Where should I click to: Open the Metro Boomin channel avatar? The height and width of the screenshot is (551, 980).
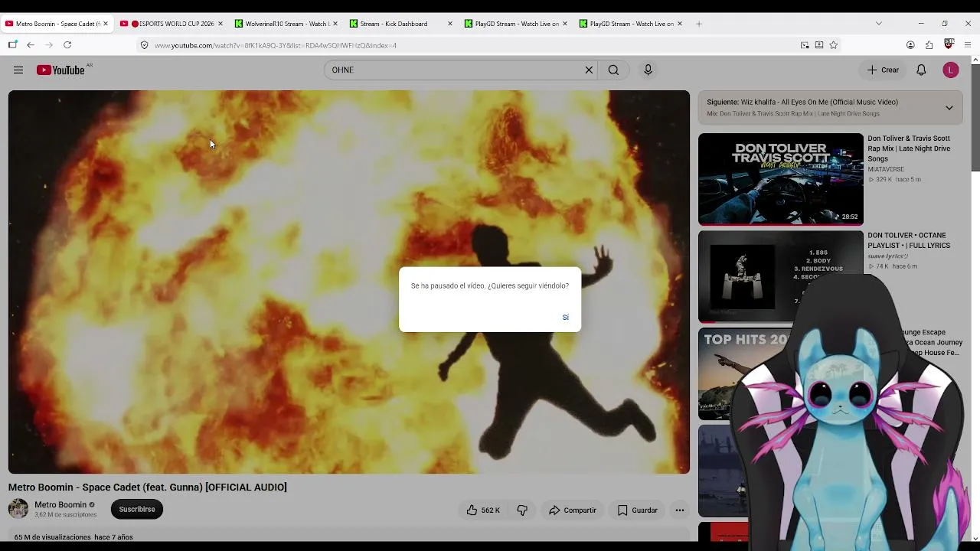pyautogui.click(x=18, y=509)
